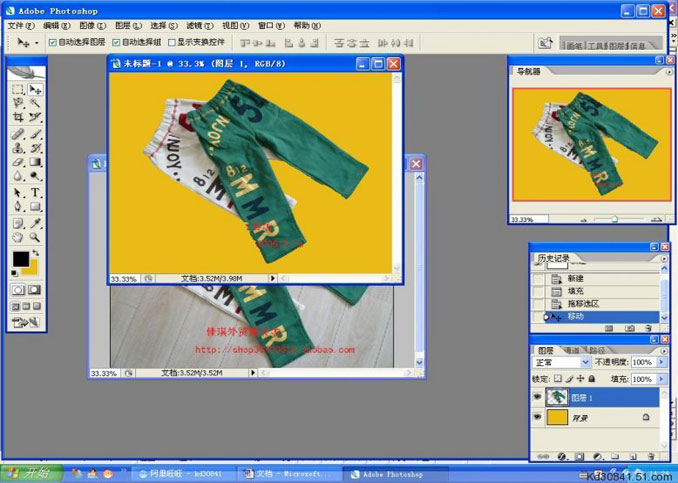This screenshot has width=678, height=483.
Task: Open the blend mode 正常 dropdown
Action: [561, 362]
